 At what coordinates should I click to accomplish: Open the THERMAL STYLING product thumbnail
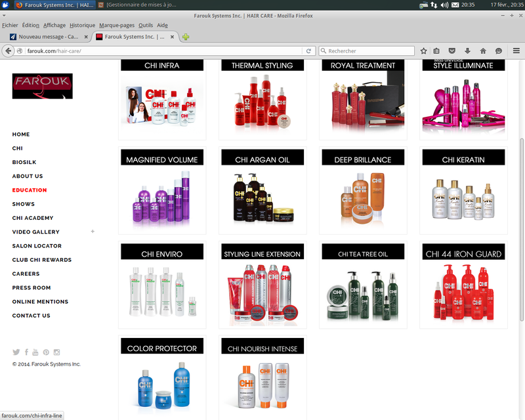tap(262, 100)
